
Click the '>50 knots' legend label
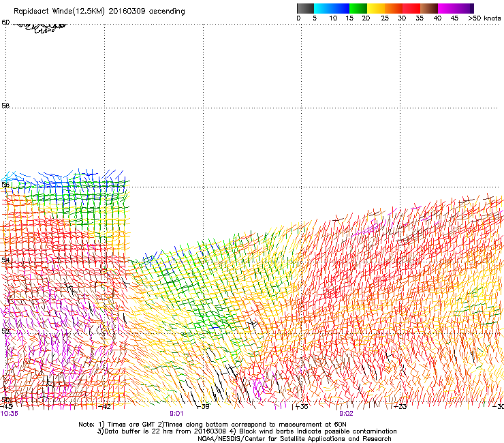click(484, 18)
